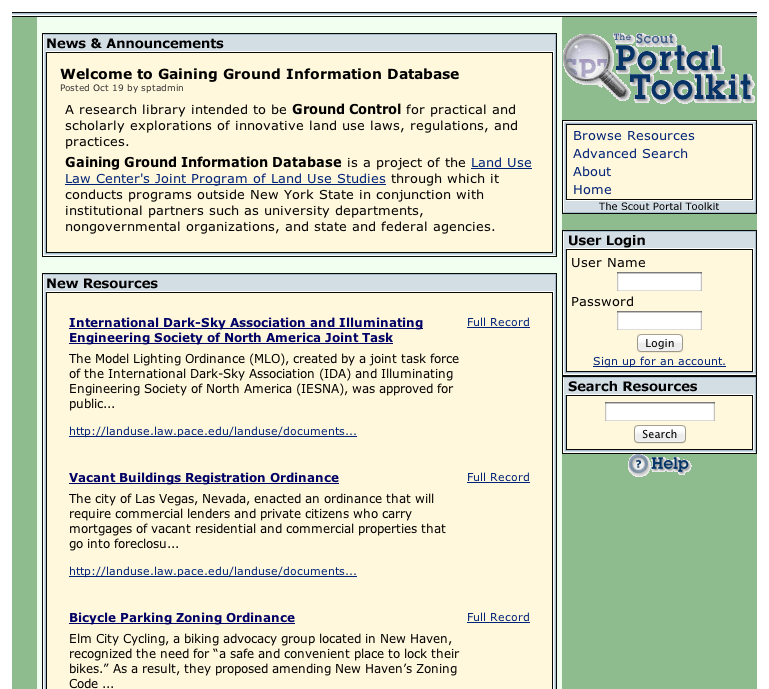Navigate to Home in the sidebar

click(592, 190)
